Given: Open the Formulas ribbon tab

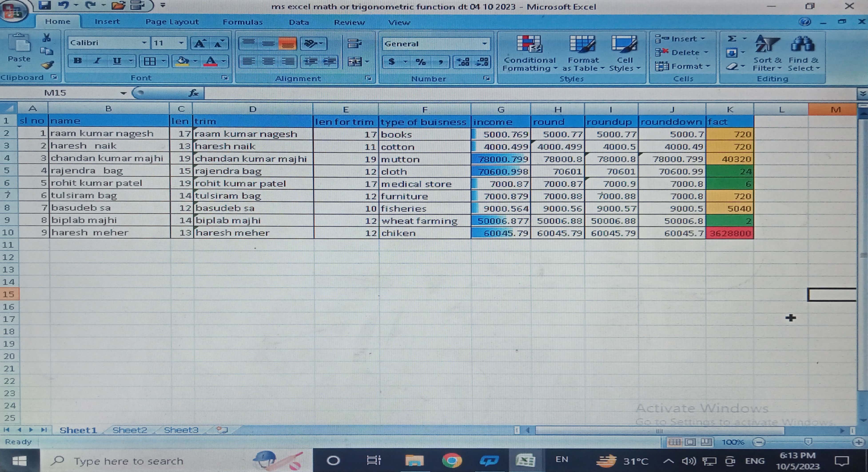Looking at the screenshot, I should click(242, 22).
